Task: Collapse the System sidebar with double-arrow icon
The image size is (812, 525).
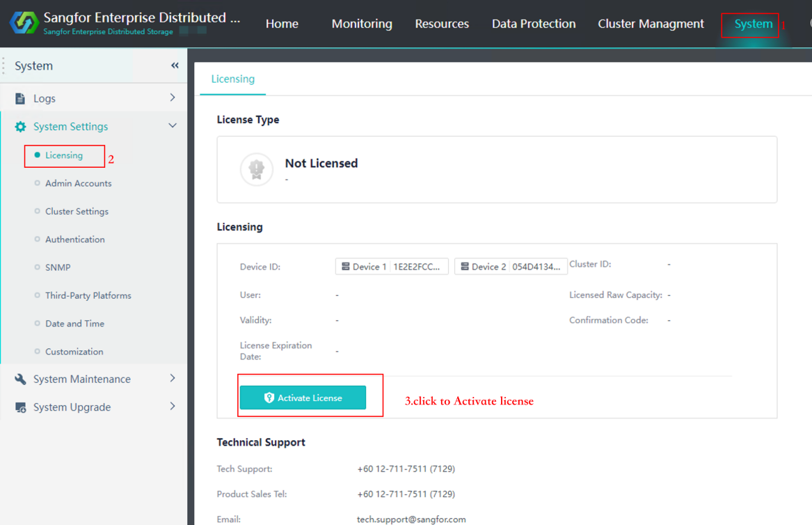Action: click(x=175, y=65)
